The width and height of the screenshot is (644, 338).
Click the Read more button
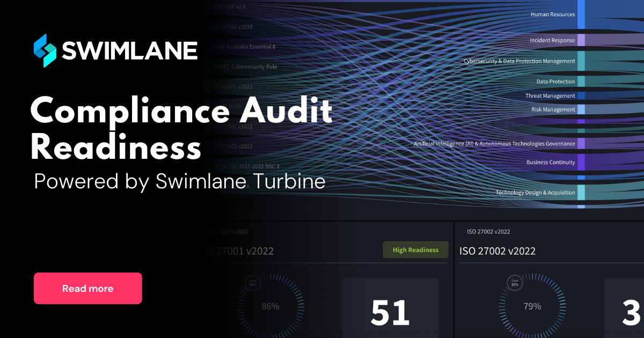click(x=88, y=289)
